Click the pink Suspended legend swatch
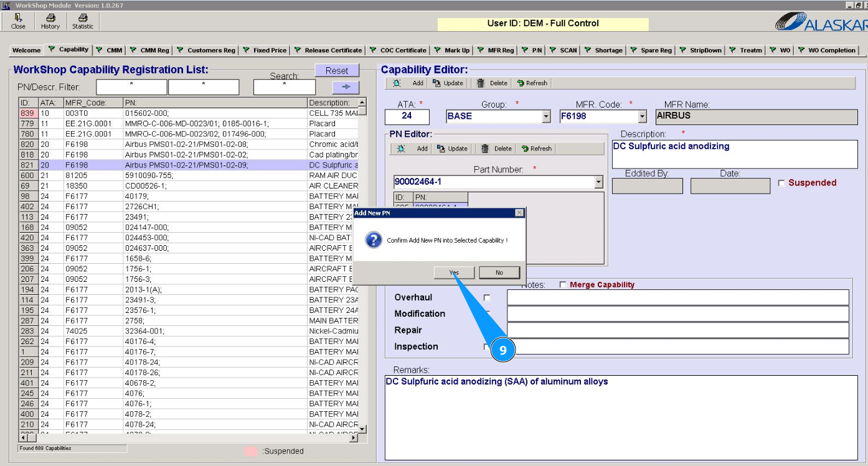868x466 pixels. (251, 451)
